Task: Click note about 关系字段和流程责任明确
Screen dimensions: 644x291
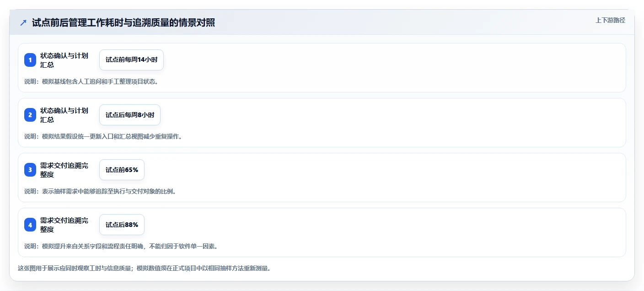Action: pos(121,246)
